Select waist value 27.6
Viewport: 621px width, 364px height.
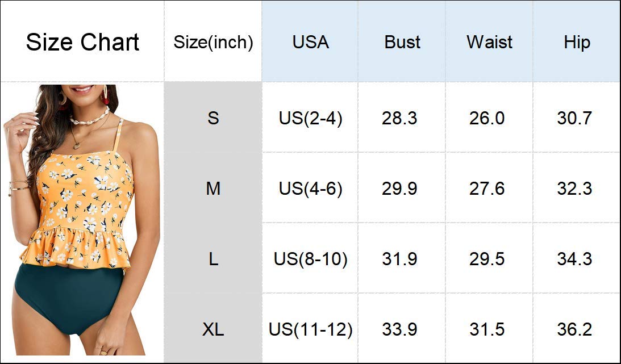pyautogui.click(x=487, y=189)
